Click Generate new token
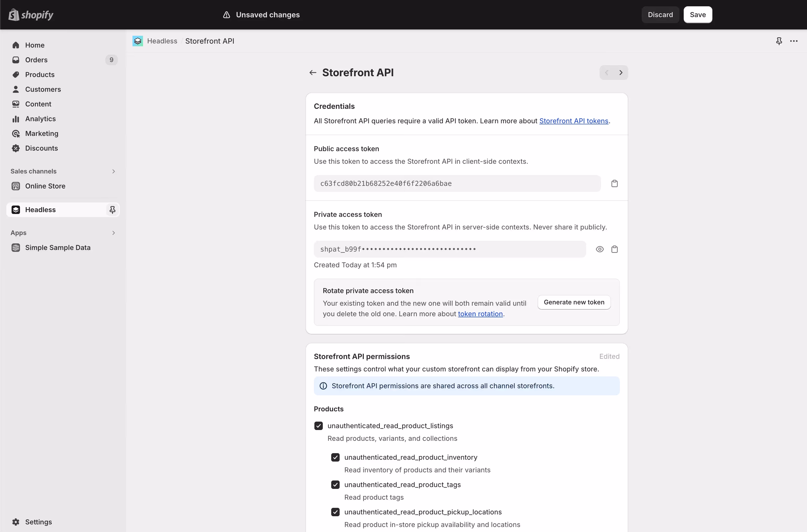The height and width of the screenshot is (532, 807). (574, 302)
